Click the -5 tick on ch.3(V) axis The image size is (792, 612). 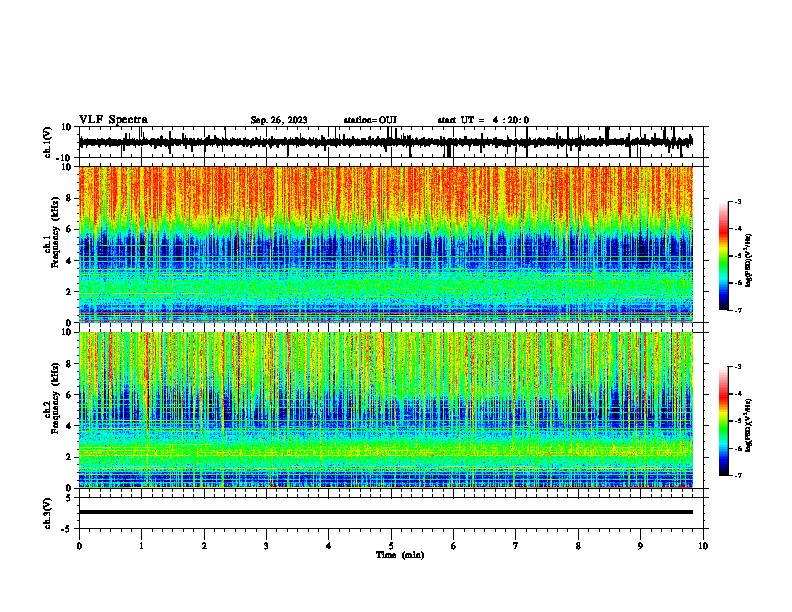[x=67, y=529]
